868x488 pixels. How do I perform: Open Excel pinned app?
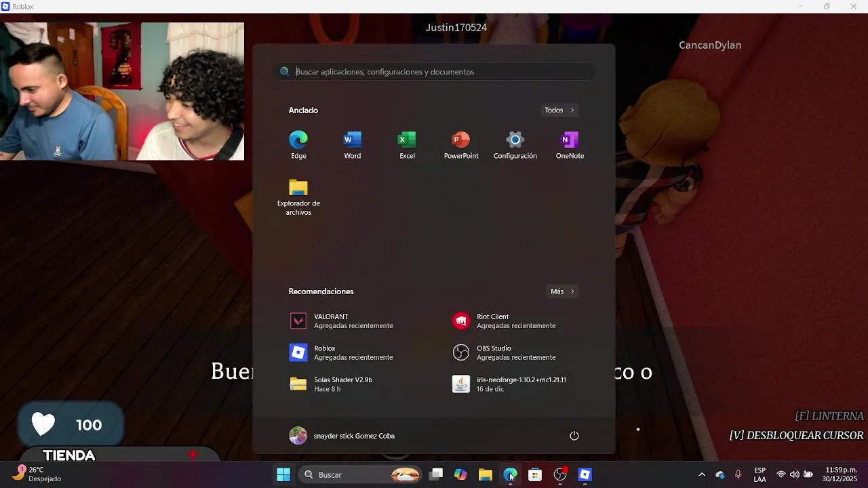coord(407,146)
